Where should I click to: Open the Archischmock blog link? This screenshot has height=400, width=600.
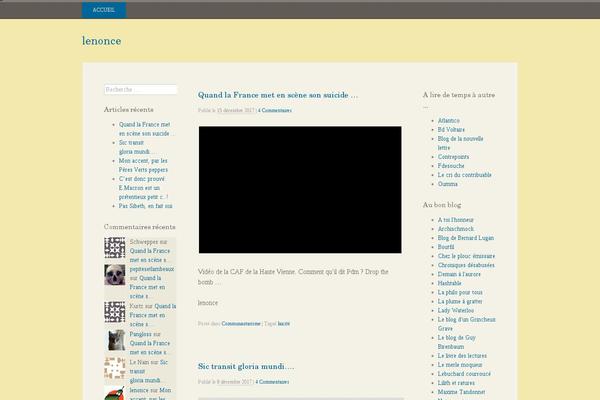click(x=456, y=229)
